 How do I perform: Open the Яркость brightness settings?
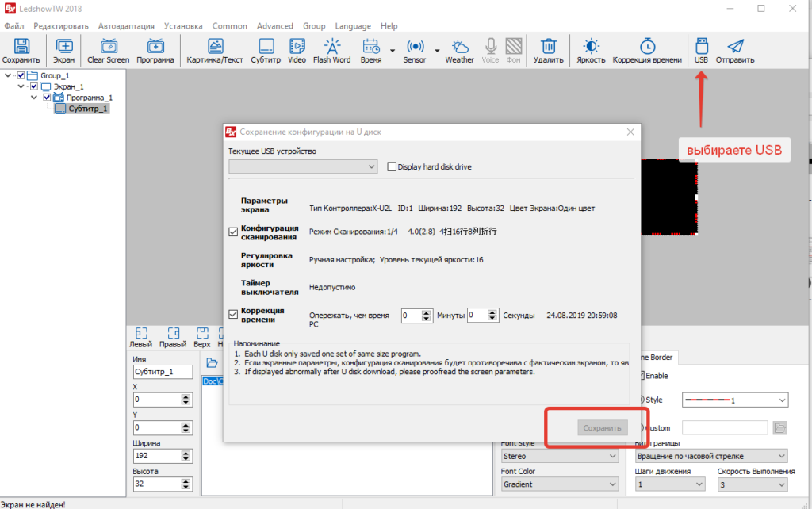591,51
